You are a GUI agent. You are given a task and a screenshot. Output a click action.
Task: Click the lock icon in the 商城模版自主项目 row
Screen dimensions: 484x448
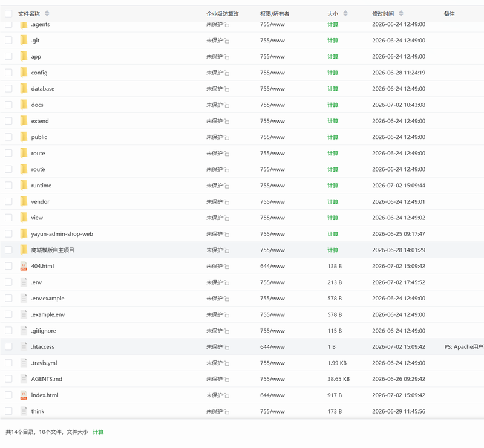point(226,250)
